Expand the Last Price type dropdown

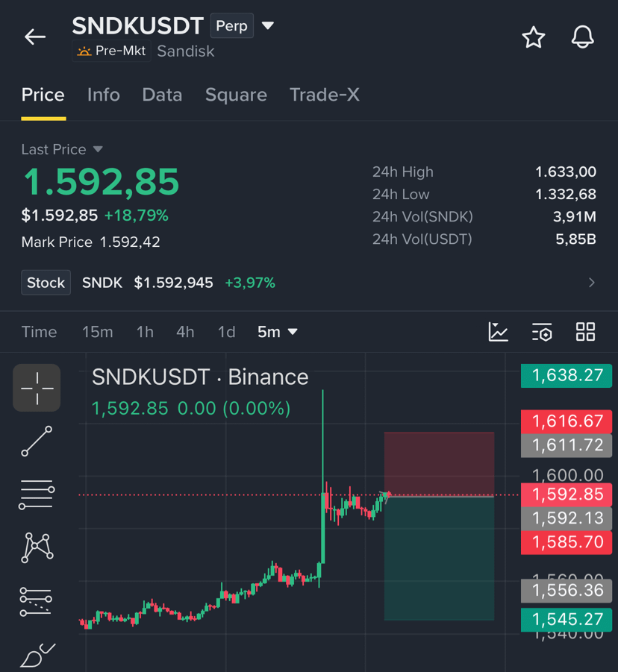coord(98,149)
